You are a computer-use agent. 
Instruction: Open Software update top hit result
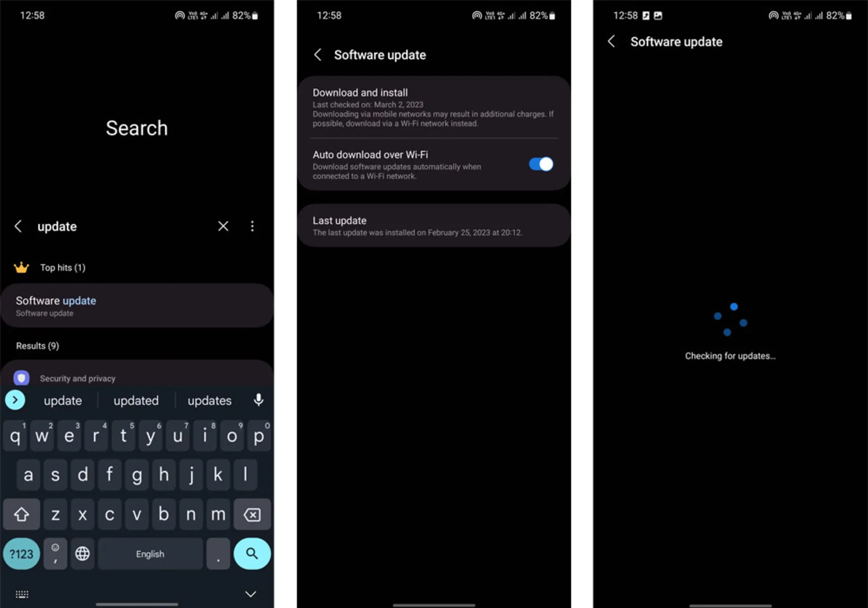click(136, 306)
